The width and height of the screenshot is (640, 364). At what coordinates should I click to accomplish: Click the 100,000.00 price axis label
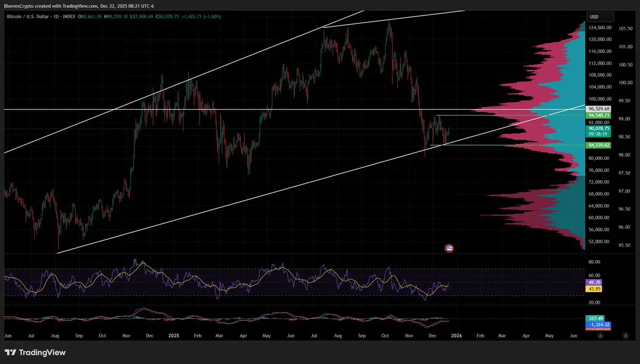[x=599, y=99]
